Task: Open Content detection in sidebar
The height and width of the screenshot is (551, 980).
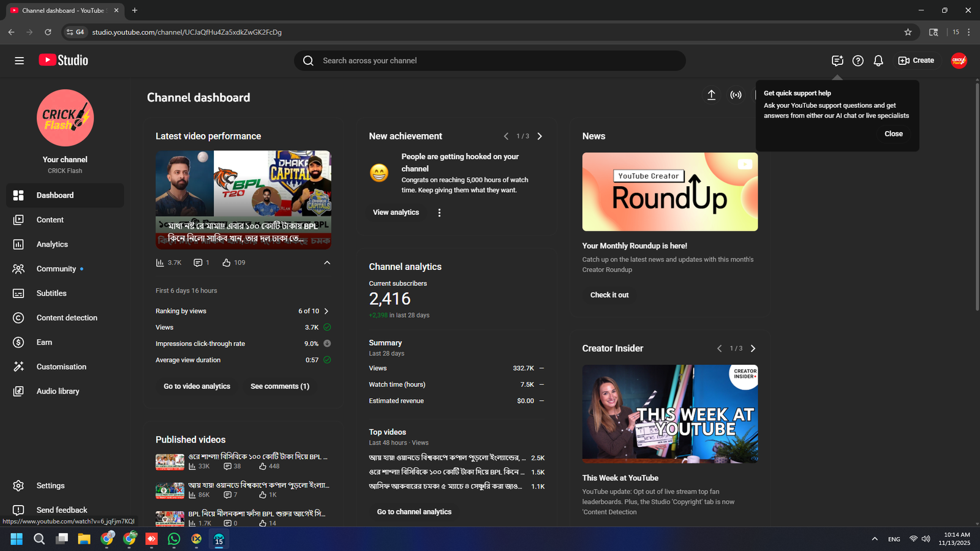Action: click(x=67, y=318)
